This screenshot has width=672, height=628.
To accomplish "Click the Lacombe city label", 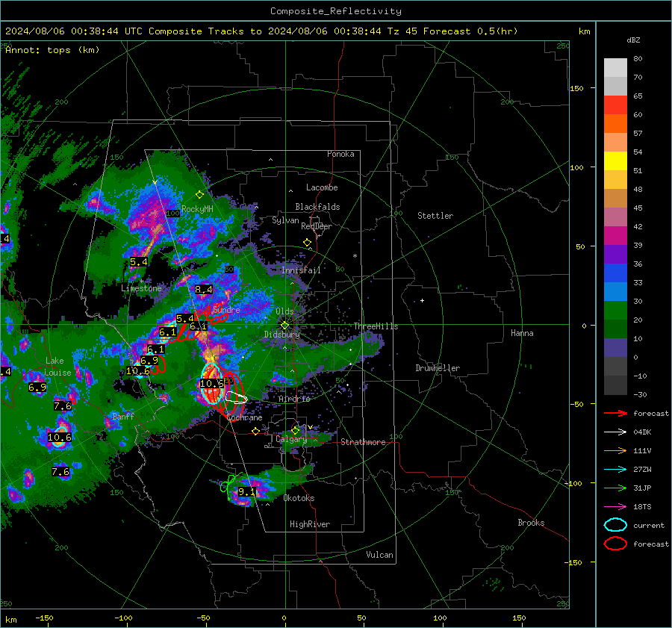I will click(x=322, y=187).
